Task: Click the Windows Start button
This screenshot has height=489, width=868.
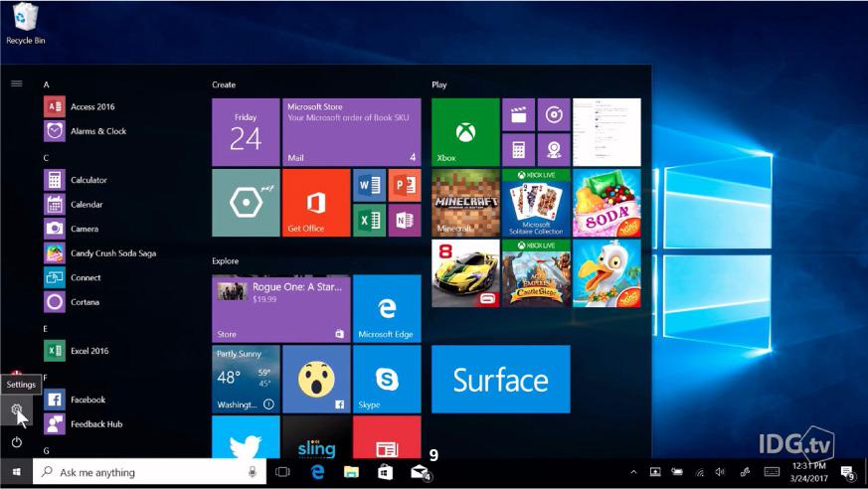Action: point(16,472)
